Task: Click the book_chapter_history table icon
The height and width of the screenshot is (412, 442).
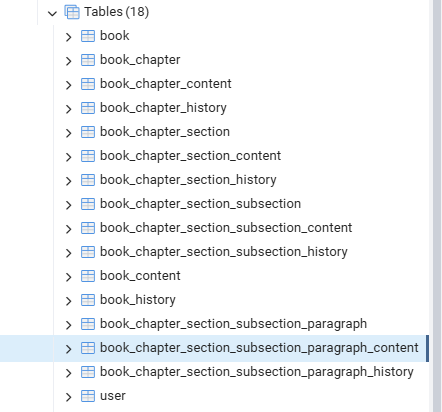Action: (x=88, y=108)
